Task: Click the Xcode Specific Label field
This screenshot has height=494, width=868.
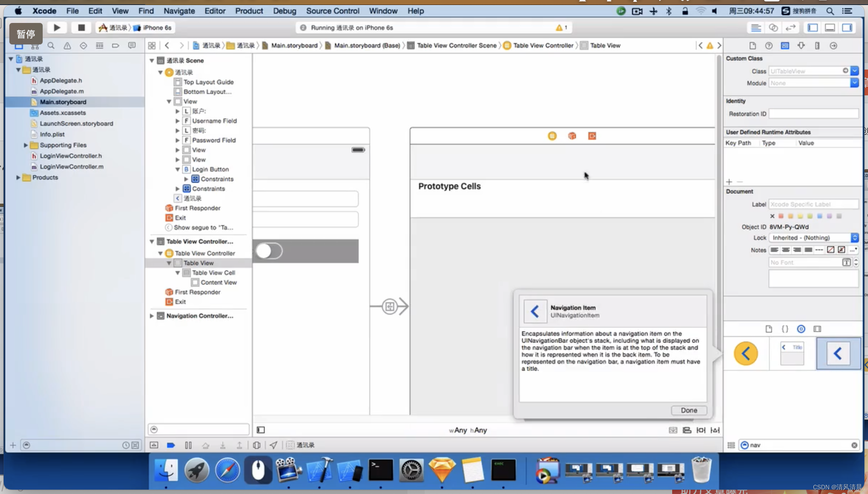Action: click(813, 204)
